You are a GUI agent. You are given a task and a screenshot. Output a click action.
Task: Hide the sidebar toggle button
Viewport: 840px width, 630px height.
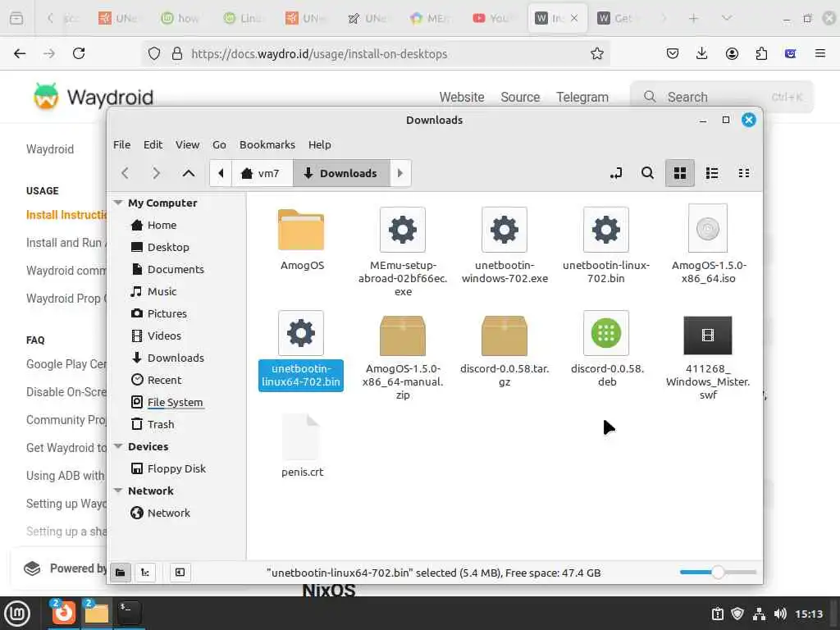[180, 572]
